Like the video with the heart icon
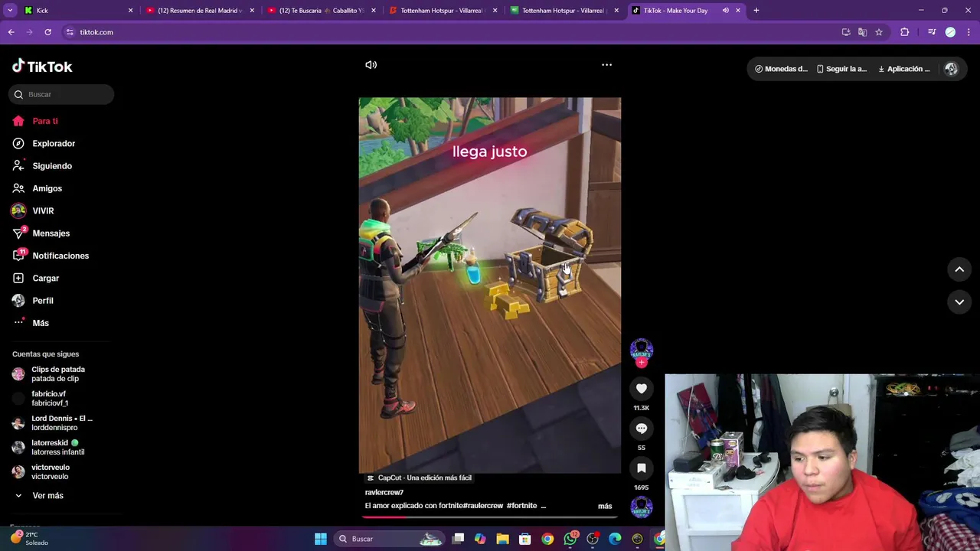The height and width of the screenshot is (551, 980). pyautogui.click(x=642, y=389)
